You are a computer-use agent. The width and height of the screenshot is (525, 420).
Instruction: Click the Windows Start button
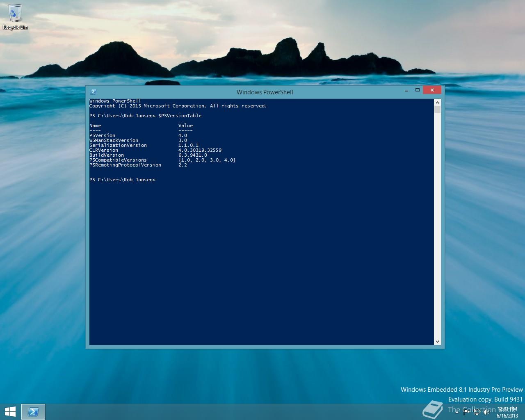[x=10, y=412]
